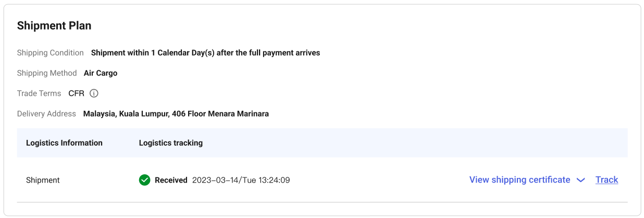644x218 pixels.
Task: Click the Track link
Action: 606,180
